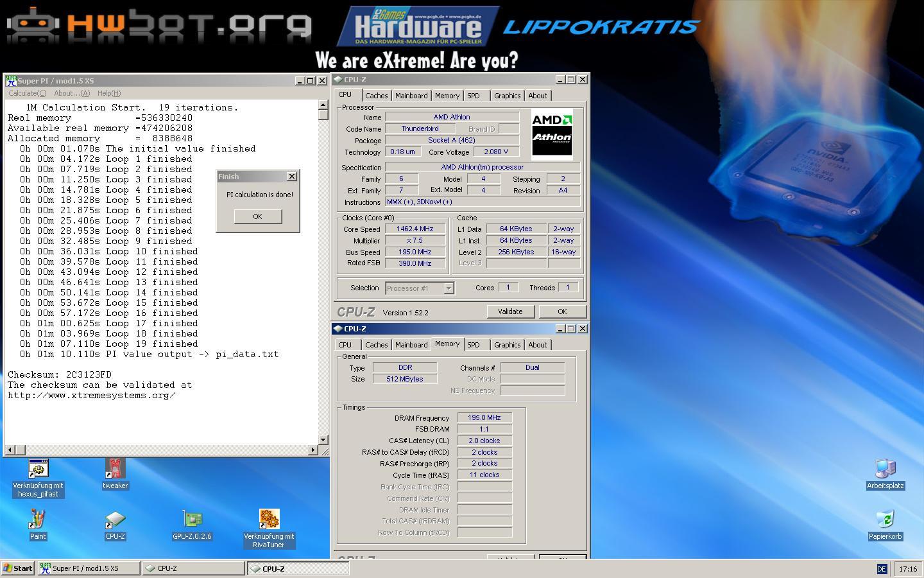This screenshot has height=578, width=924.
Task: Select Memory tab in top CPU-Z window
Action: (x=447, y=96)
